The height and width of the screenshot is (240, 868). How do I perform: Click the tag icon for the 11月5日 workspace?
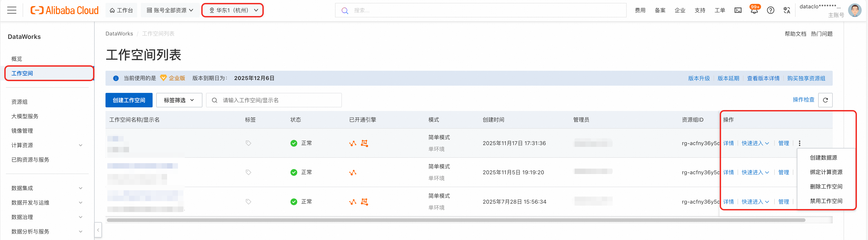pyautogui.click(x=248, y=172)
